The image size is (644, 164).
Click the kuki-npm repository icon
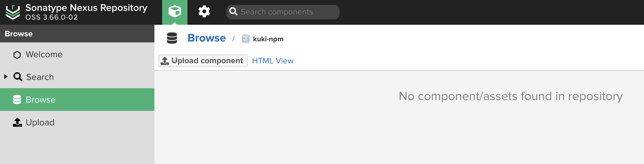(x=246, y=39)
